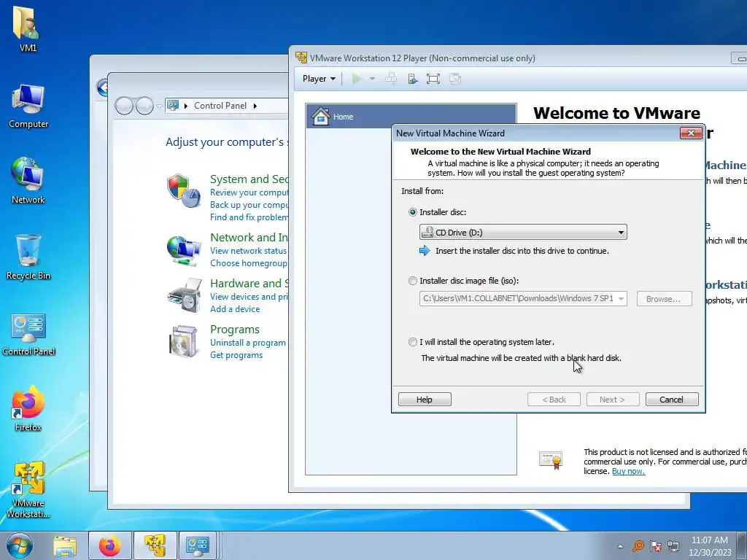
Task: Expand the ISO image path dropdown
Action: tap(622, 298)
